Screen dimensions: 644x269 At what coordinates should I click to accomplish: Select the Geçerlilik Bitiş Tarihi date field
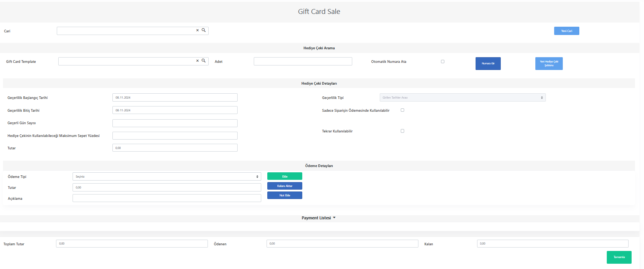tap(175, 110)
